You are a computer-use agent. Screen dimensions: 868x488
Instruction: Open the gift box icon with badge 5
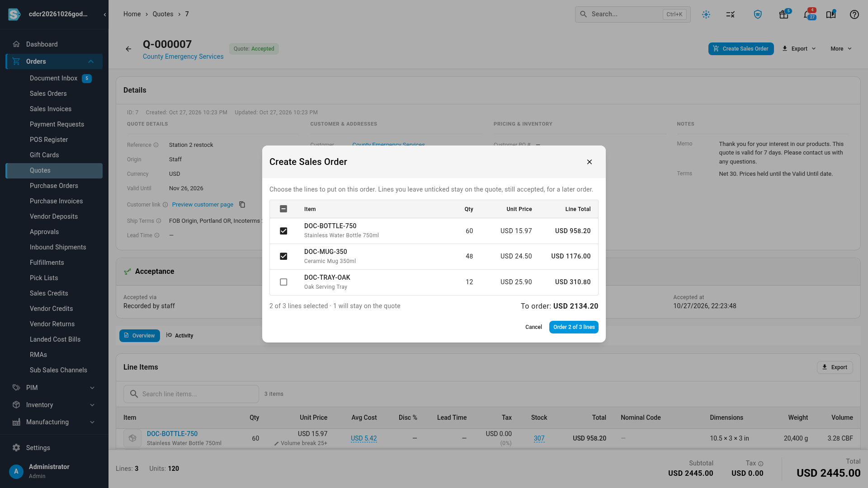click(783, 14)
